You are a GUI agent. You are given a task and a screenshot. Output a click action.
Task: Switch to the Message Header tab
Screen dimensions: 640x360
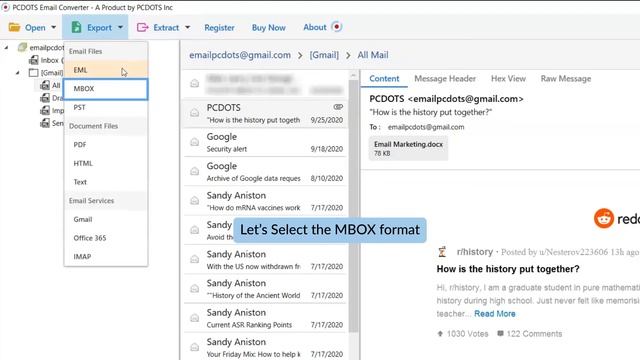445,79
